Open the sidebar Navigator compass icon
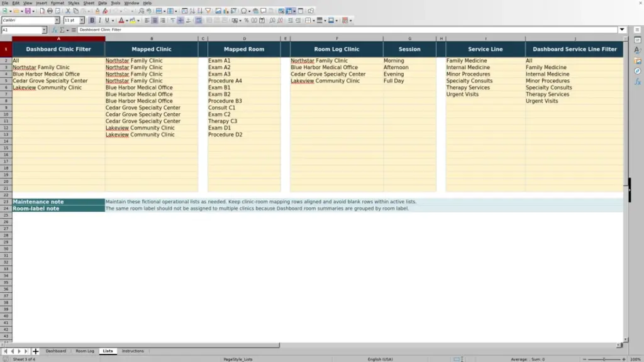 point(638,72)
